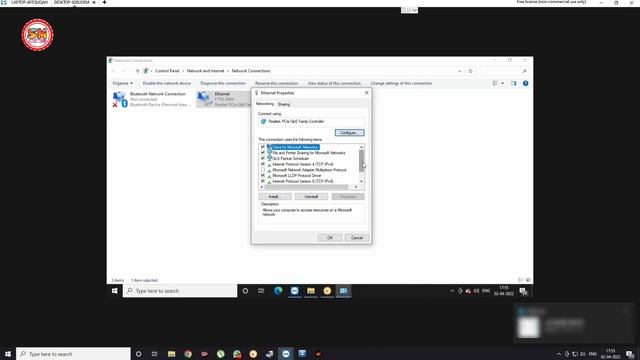Show hidden icons in local tray

click(x=559, y=354)
